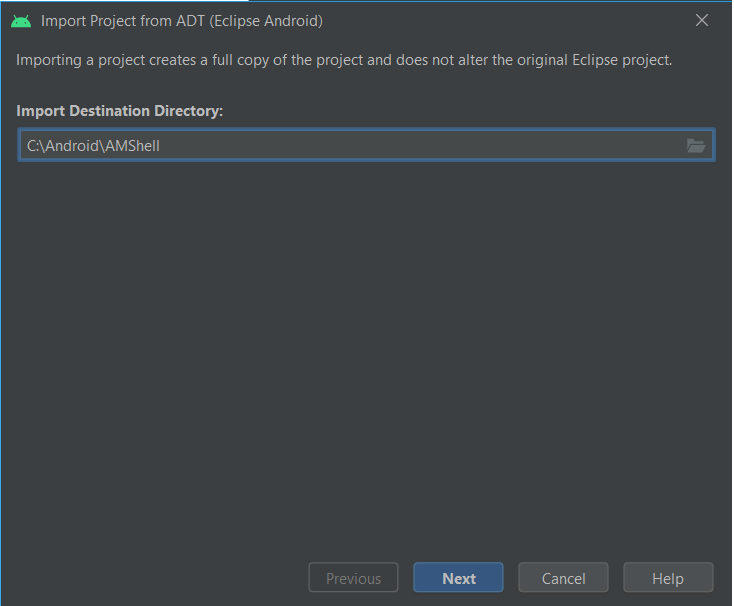The width and height of the screenshot is (734, 606).
Task: Click the word Android in the path
Action: 75,146
